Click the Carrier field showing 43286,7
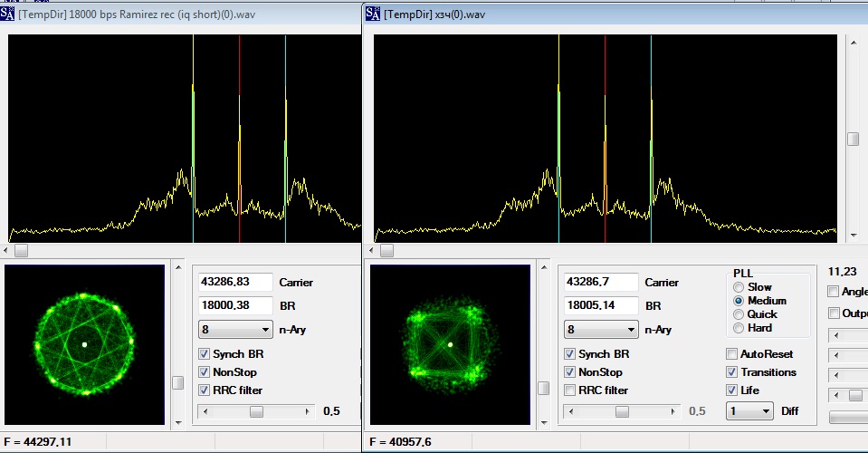 601,282
